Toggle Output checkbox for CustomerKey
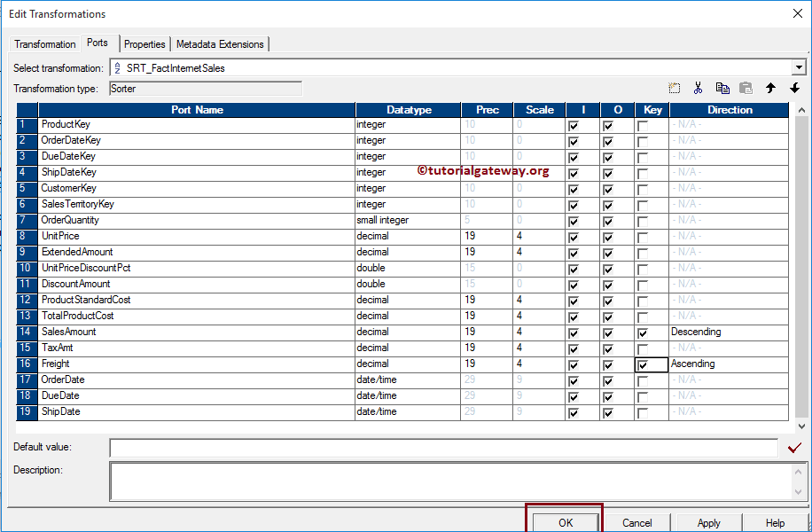Viewport: 812px width, 532px height. 608,190
